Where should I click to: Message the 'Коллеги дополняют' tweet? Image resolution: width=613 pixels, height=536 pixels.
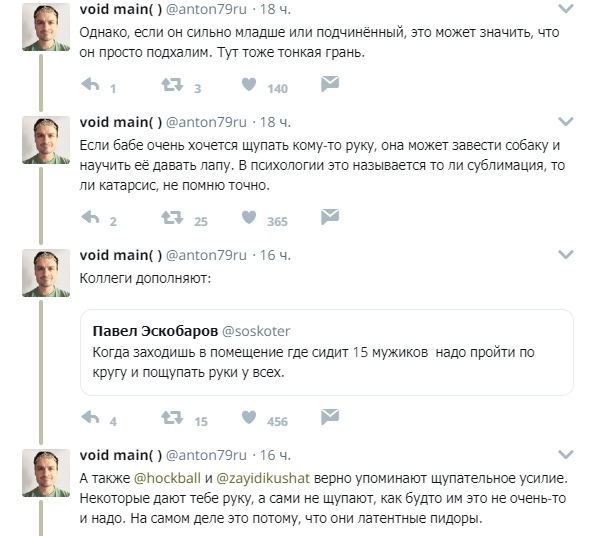point(330,418)
